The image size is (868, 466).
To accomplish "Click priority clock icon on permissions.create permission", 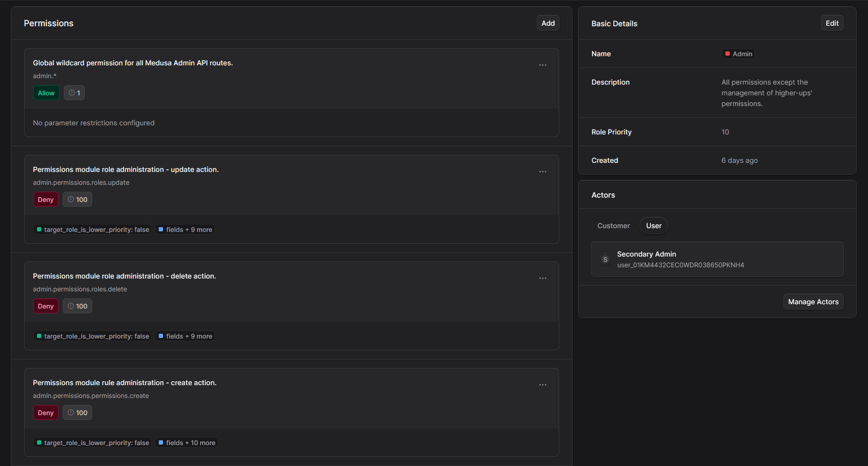I will click(x=71, y=412).
